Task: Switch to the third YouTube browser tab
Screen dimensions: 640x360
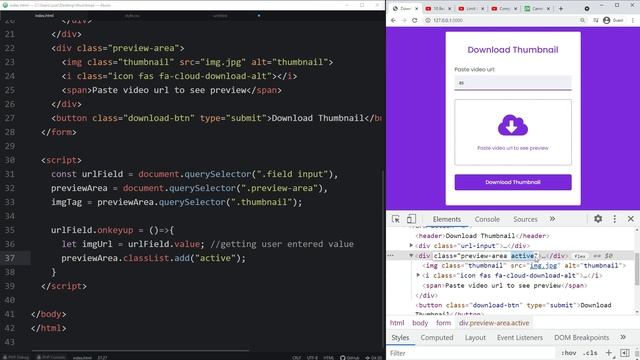Action: 471,8
